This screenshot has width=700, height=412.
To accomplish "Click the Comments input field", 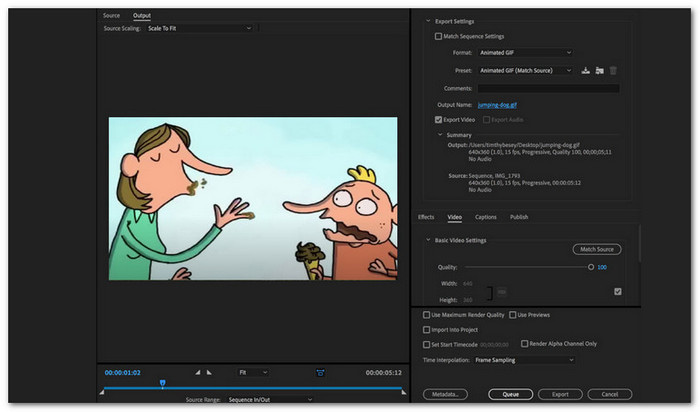I will [x=548, y=88].
